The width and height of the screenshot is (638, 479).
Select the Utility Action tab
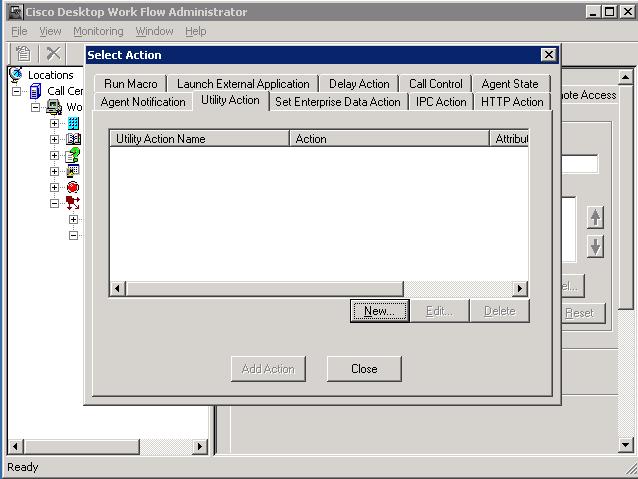(x=230, y=100)
